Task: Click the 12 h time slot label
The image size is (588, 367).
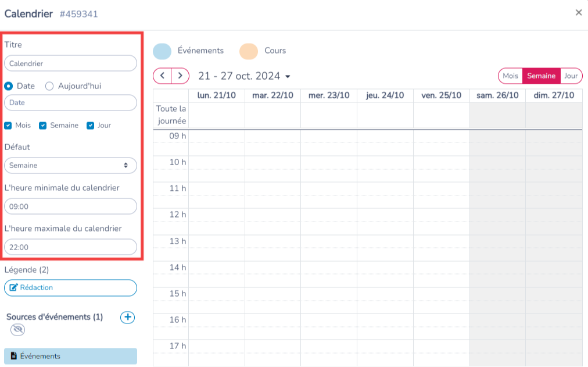Action: [177, 215]
